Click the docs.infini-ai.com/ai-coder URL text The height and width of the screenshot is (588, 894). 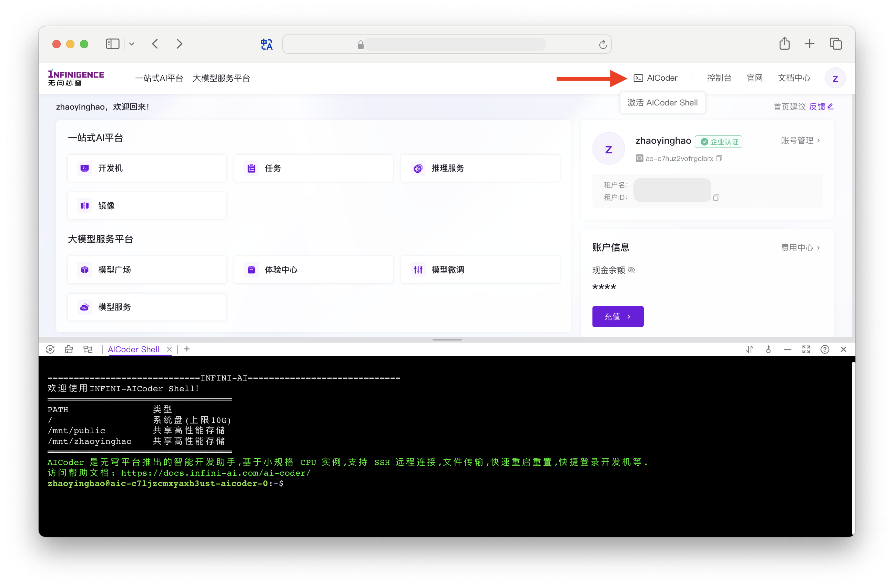click(216, 473)
